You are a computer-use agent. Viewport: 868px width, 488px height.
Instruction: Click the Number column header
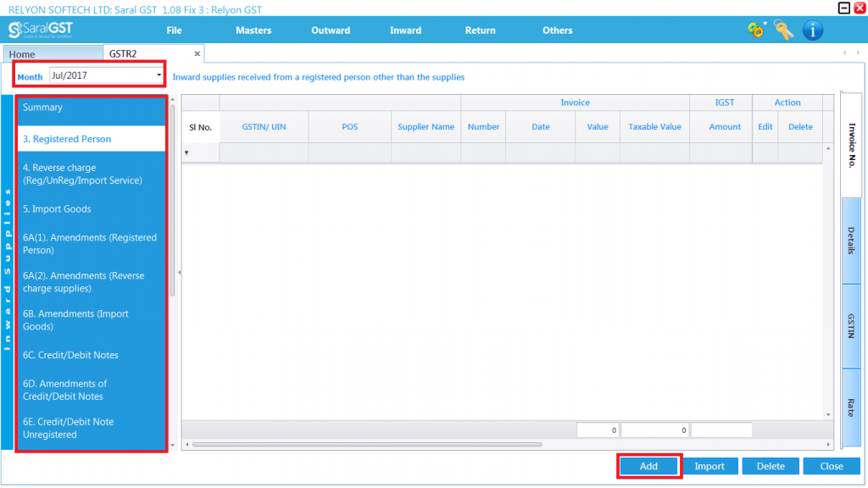(483, 127)
